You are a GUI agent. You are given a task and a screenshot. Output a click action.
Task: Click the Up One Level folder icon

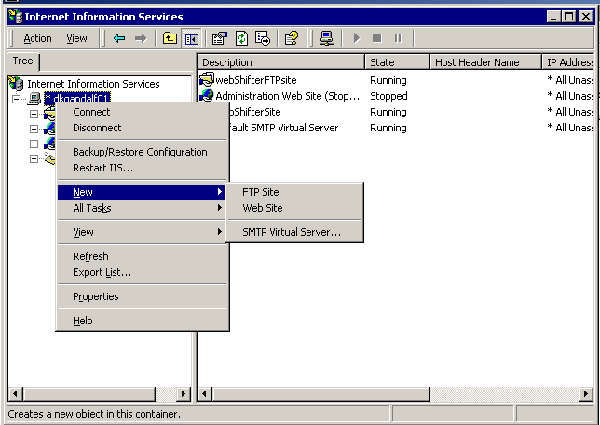(x=170, y=38)
